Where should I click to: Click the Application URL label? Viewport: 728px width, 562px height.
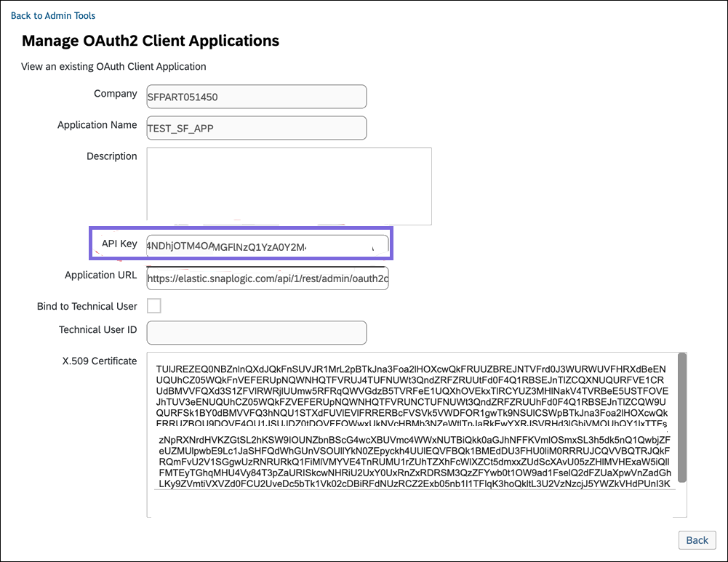click(x=101, y=275)
